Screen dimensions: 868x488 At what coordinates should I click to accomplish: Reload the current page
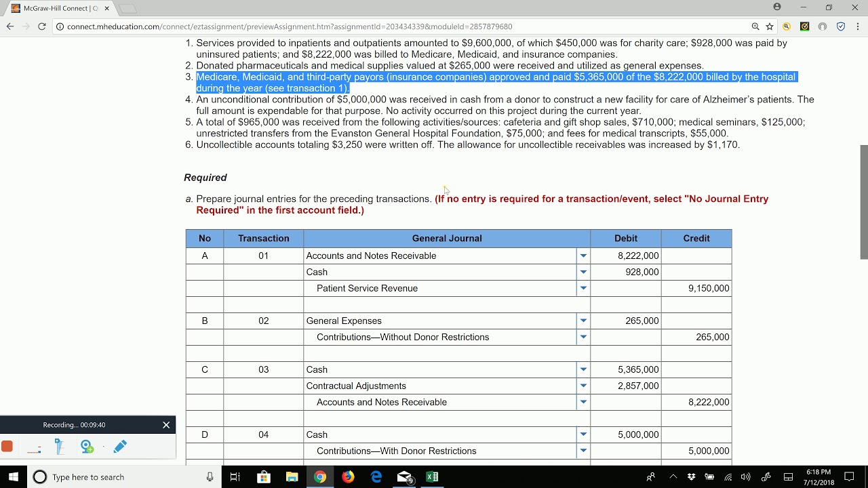41,26
